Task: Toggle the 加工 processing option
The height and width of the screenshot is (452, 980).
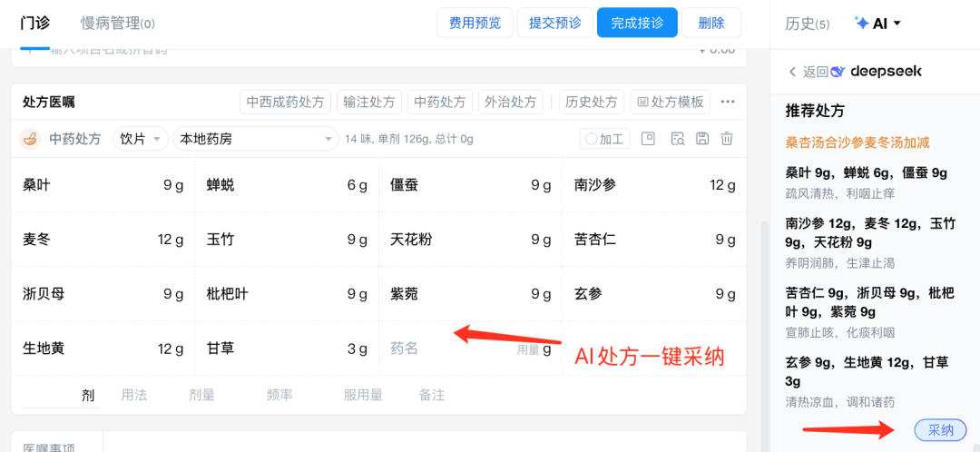Action: point(605,139)
